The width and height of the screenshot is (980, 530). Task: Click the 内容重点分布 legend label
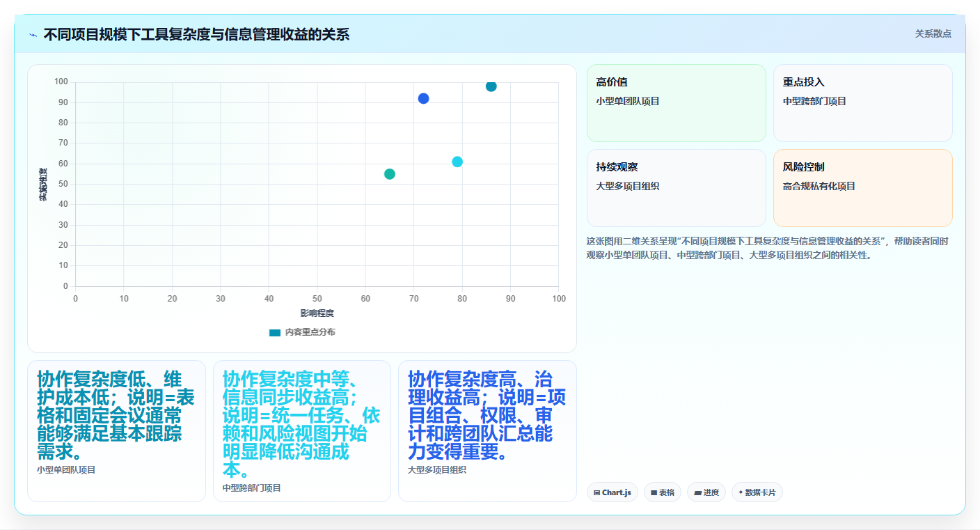310,332
